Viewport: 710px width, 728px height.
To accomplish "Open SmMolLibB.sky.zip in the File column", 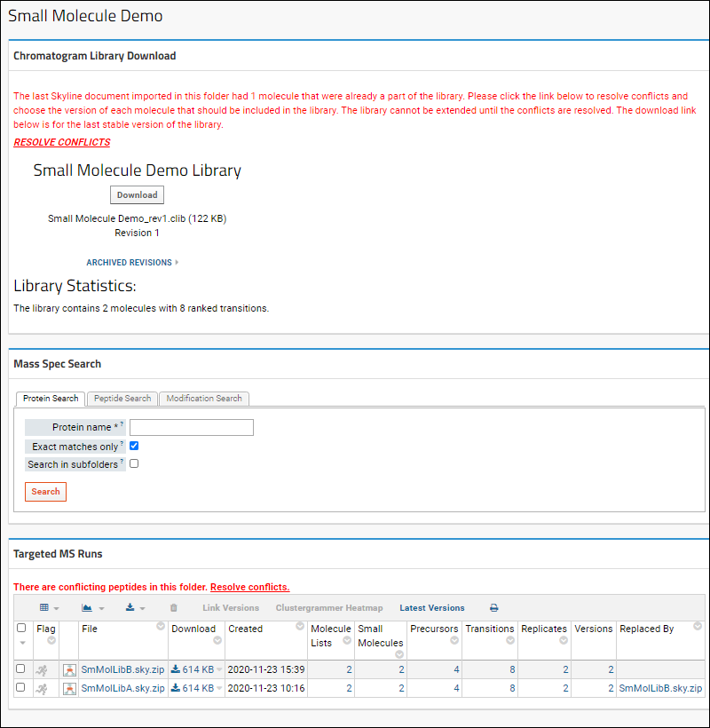I will [x=122, y=669].
